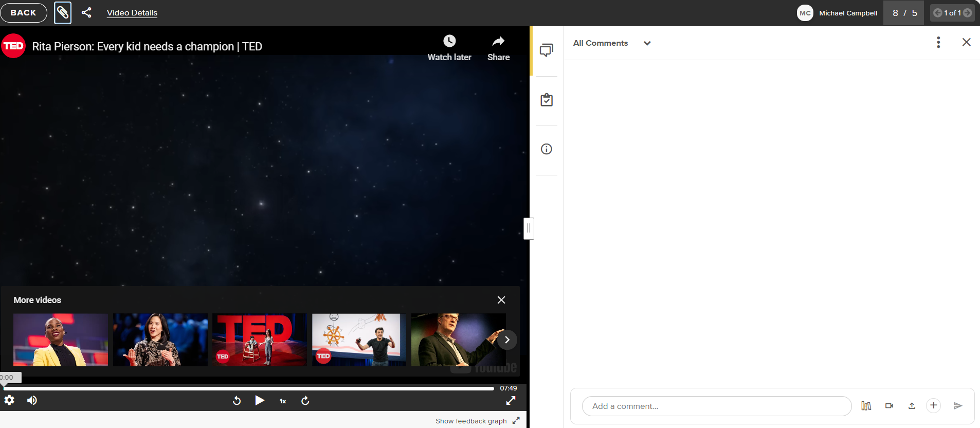Change the 1x playback speed
The height and width of the screenshot is (428, 980).
[x=283, y=401]
